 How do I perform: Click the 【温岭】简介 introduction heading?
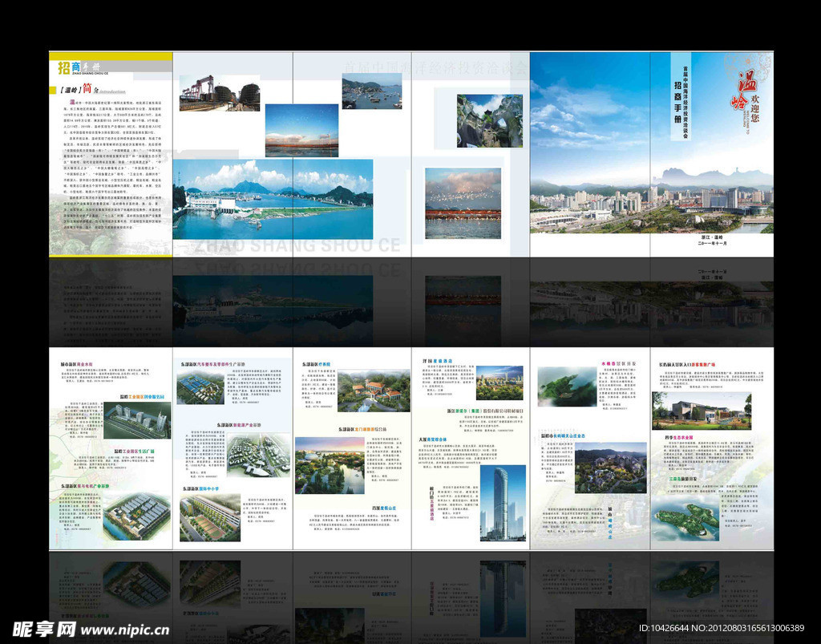(91, 90)
